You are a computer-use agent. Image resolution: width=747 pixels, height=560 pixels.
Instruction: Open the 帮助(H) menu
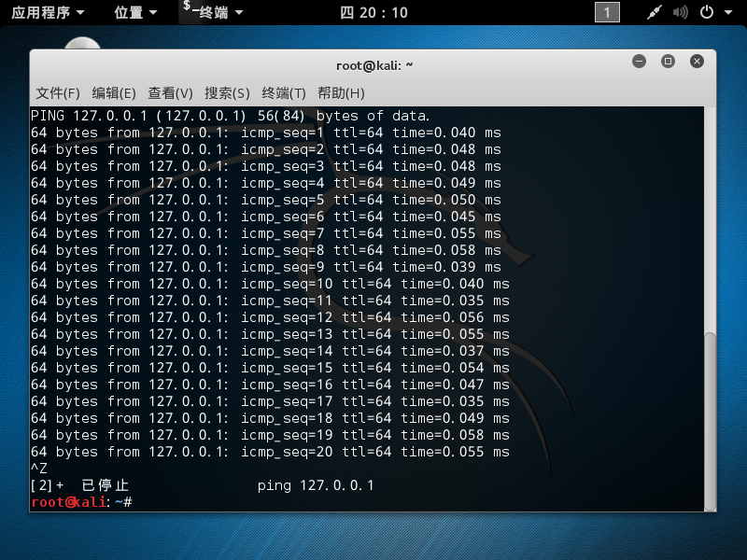pyautogui.click(x=341, y=92)
